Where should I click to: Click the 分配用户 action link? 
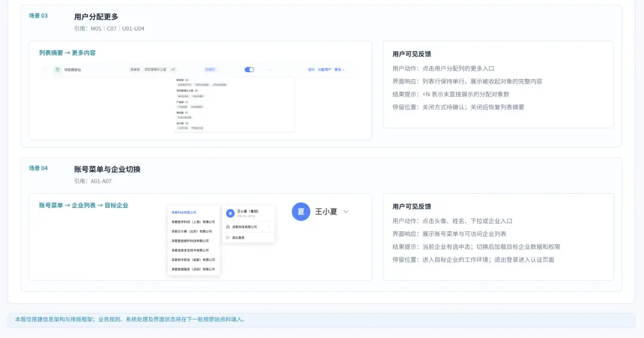click(324, 70)
